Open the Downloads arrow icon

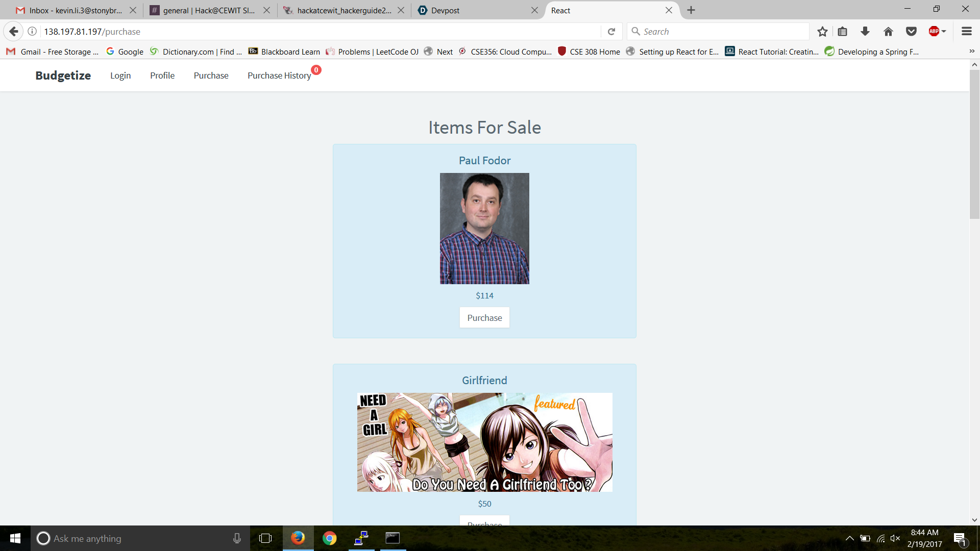[865, 32]
